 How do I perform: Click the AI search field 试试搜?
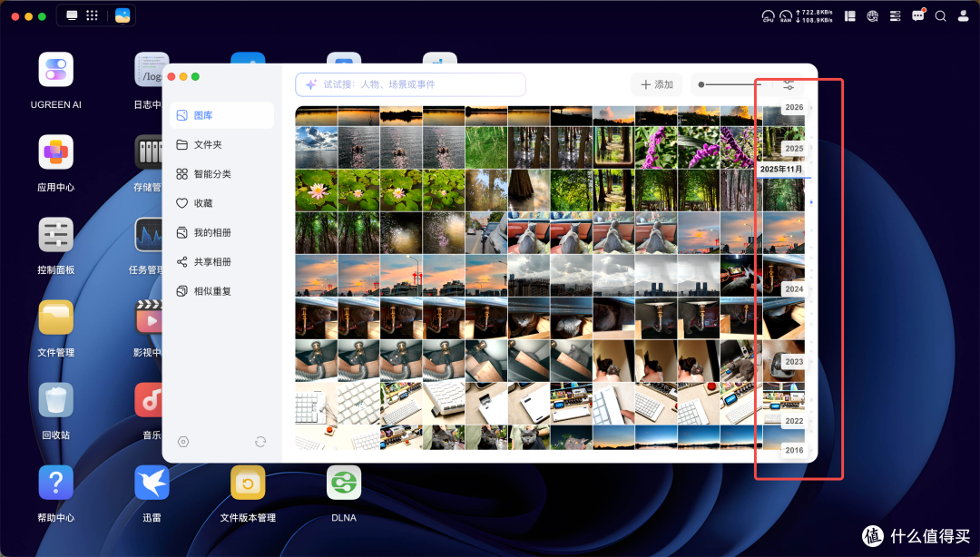point(410,84)
